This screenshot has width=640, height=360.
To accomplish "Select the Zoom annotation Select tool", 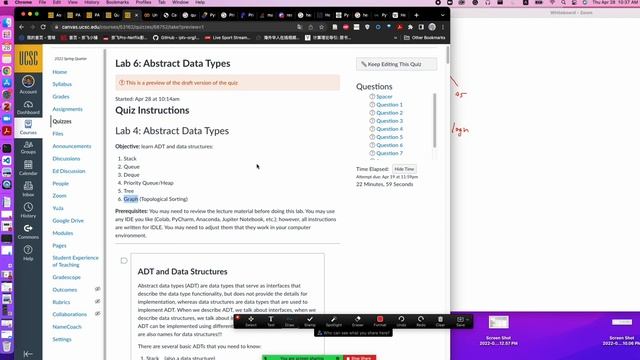I will click(251, 321).
